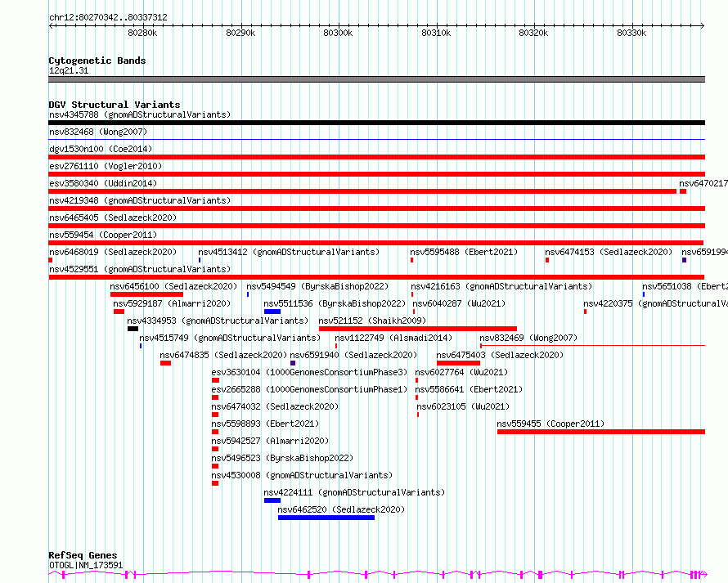Click the esv2761110 (Vogler2010) label
Screen dimensions: 728x583
pyautogui.click(x=106, y=166)
